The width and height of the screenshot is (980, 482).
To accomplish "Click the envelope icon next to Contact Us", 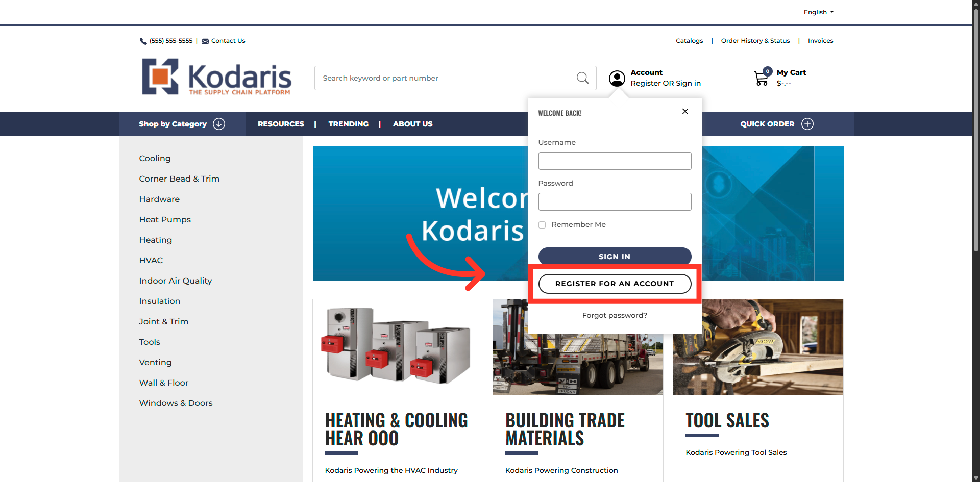I will pos(205,41).
